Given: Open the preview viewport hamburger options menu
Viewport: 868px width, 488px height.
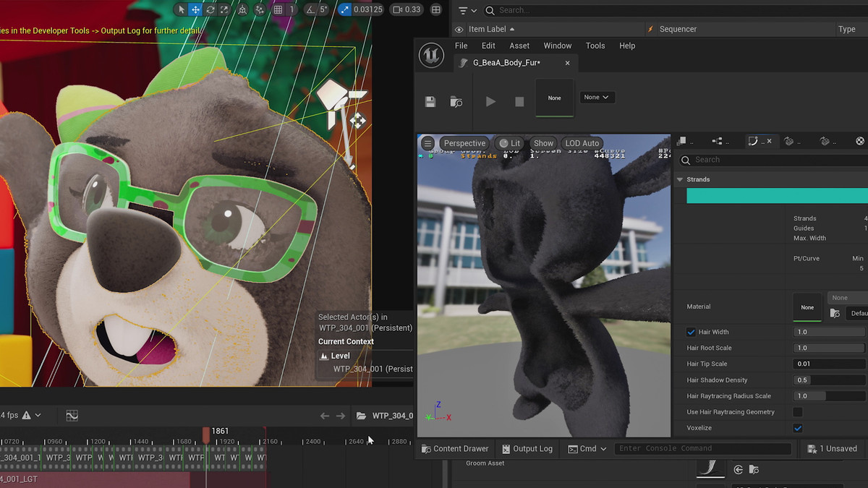Looking at the screenshot, I should (428, 143).
